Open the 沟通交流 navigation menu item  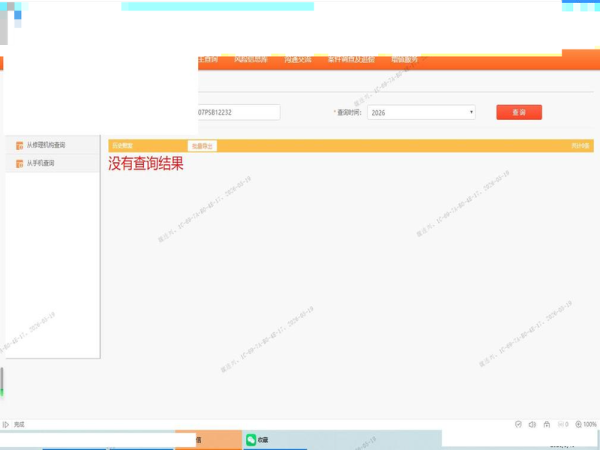click(298, 59)
